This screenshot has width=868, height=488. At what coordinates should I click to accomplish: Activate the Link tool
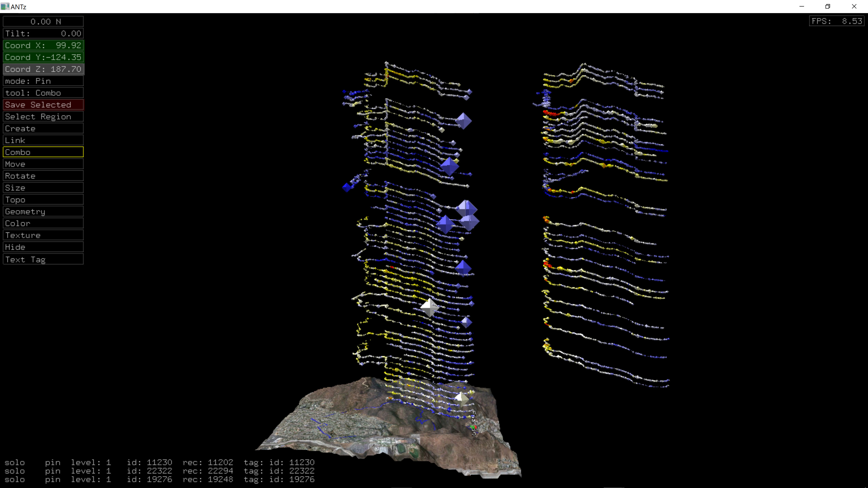43,140
